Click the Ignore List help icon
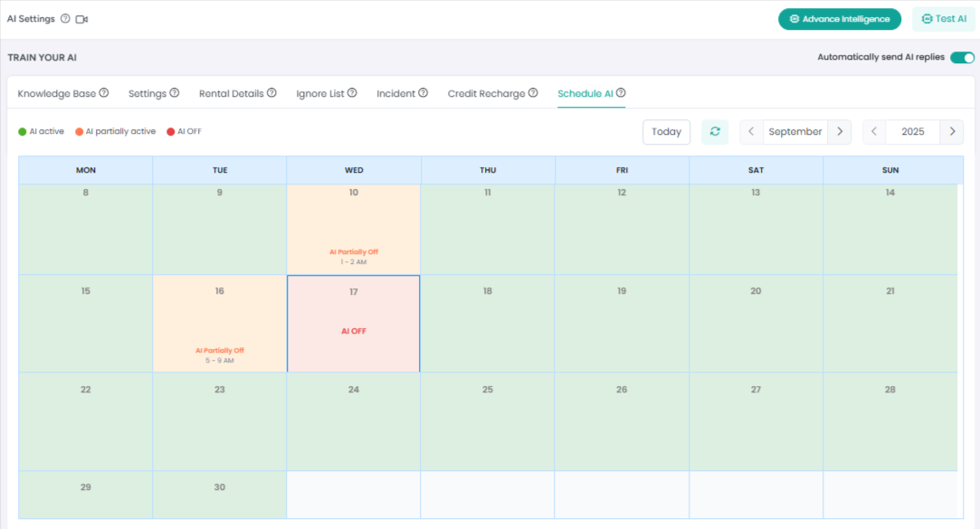 tap(352, 92)
